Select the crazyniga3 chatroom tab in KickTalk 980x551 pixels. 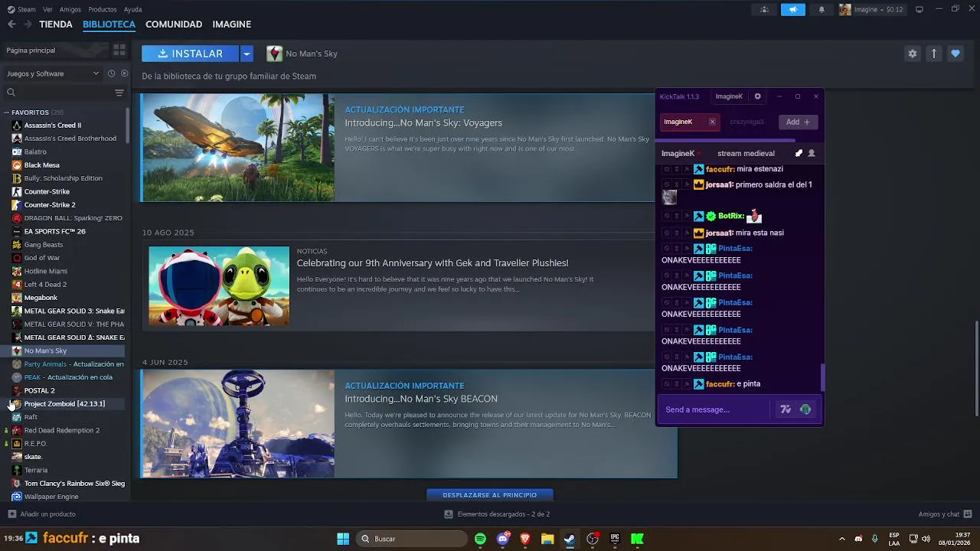(x=746, y=122)
